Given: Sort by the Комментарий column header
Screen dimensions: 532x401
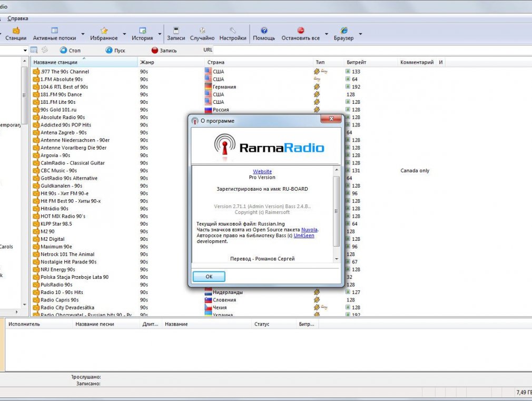Looking at the screenshot, I should pos(417,62).
